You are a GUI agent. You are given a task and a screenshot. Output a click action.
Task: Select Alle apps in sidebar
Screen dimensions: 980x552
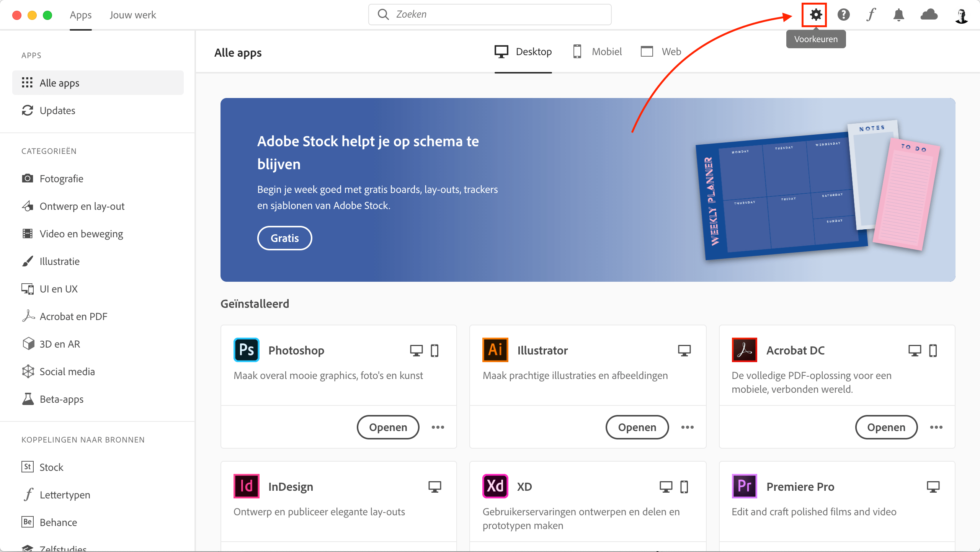98,83
